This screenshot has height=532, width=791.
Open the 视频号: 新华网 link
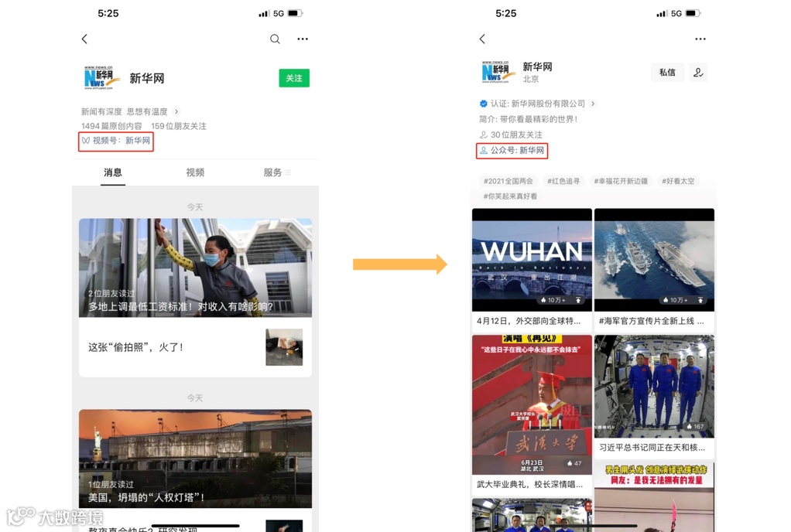pyautogui.click(x=116, y=141)
